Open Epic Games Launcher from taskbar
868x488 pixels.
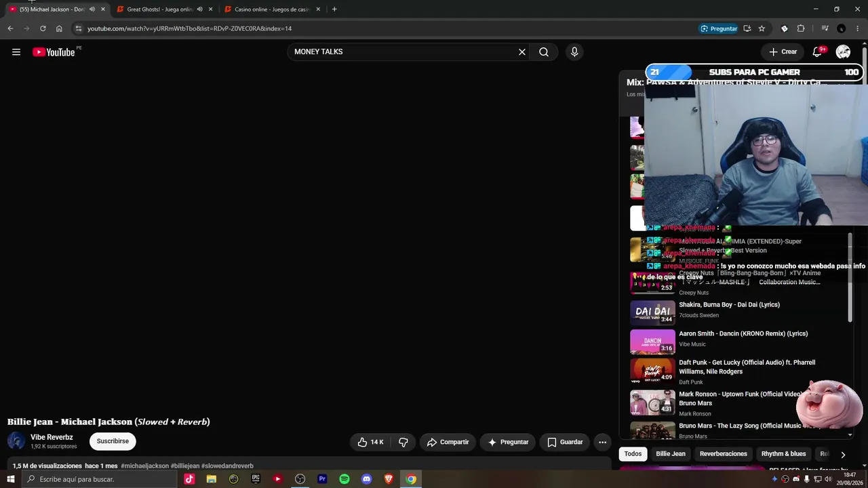[x=256, y=479]
